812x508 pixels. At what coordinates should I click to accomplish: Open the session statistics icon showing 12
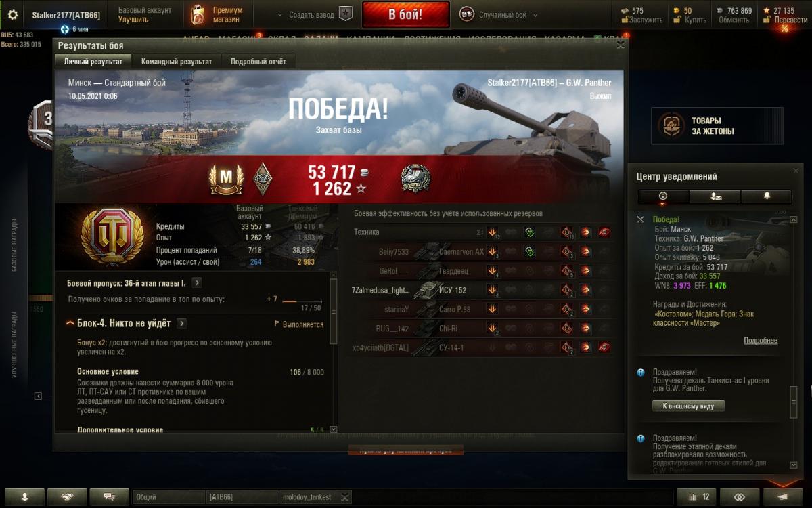pyautogui.click(x=698, y=496)
